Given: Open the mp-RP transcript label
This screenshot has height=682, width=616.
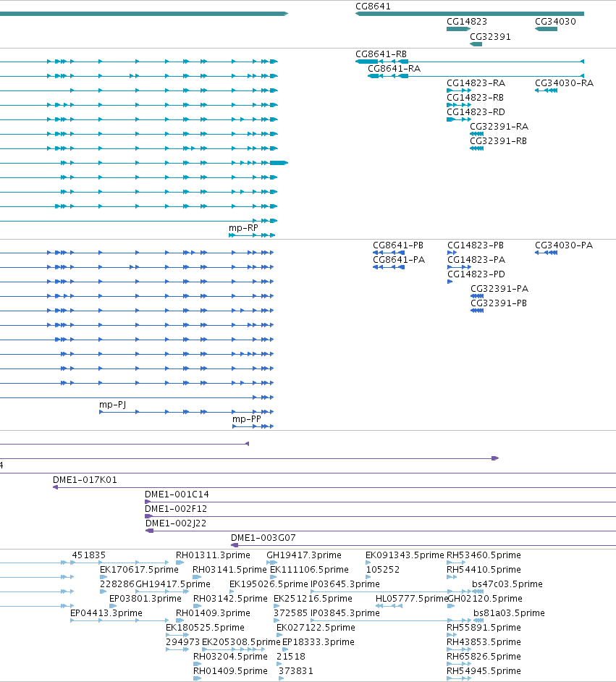Looking at the screenshot, I should (x=243, y=228).
